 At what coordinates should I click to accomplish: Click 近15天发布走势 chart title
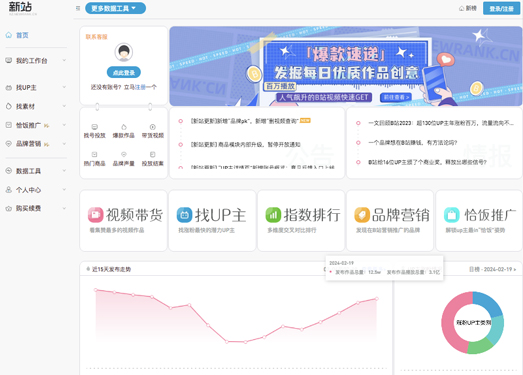point(111,269)
